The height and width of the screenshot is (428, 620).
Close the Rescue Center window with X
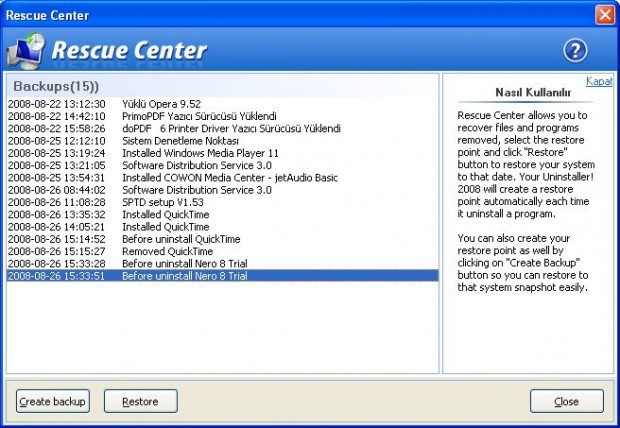605,15
